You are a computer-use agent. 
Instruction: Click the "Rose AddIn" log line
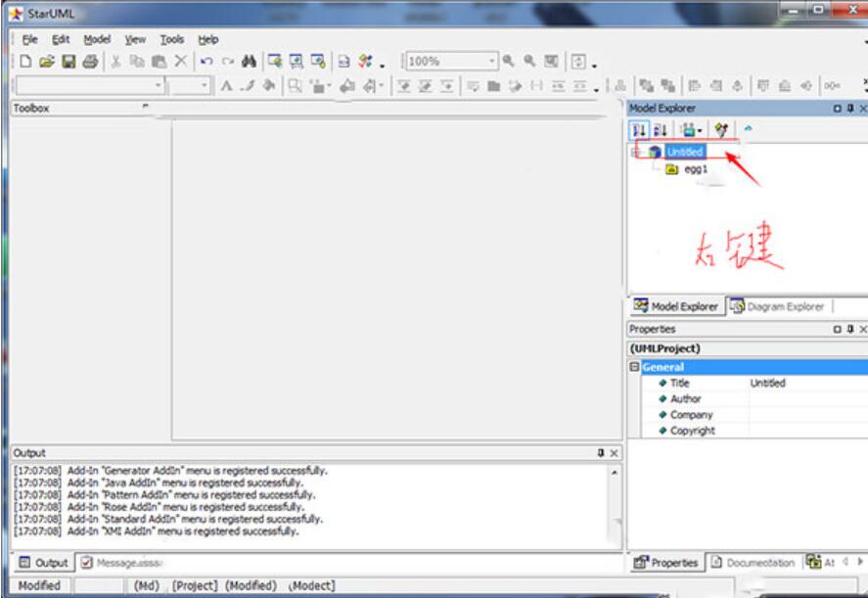point(159,507)
